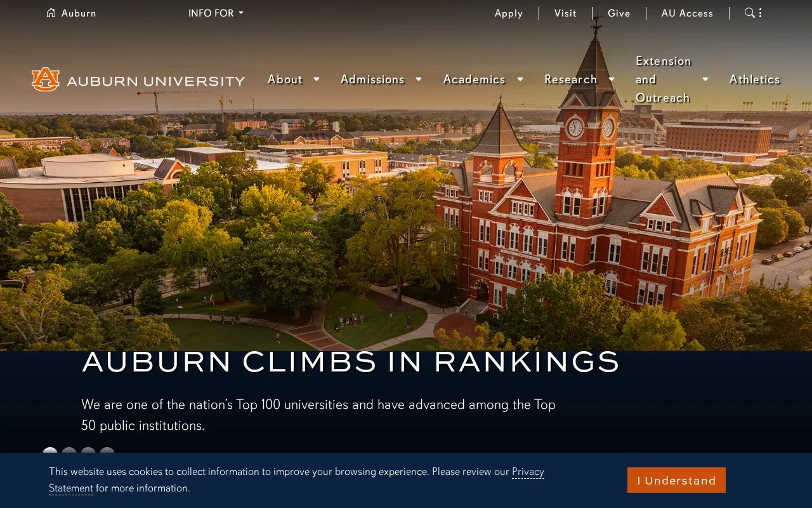This screenshot has height=508, width=812.
Task: Open the Academics menu item
Action: click(x=475, y=79)
